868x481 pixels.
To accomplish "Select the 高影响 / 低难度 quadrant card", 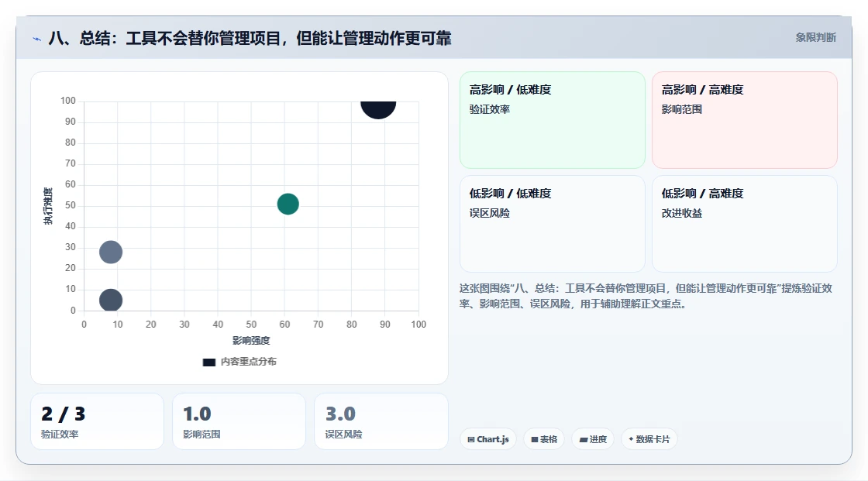I will (553, 120).
